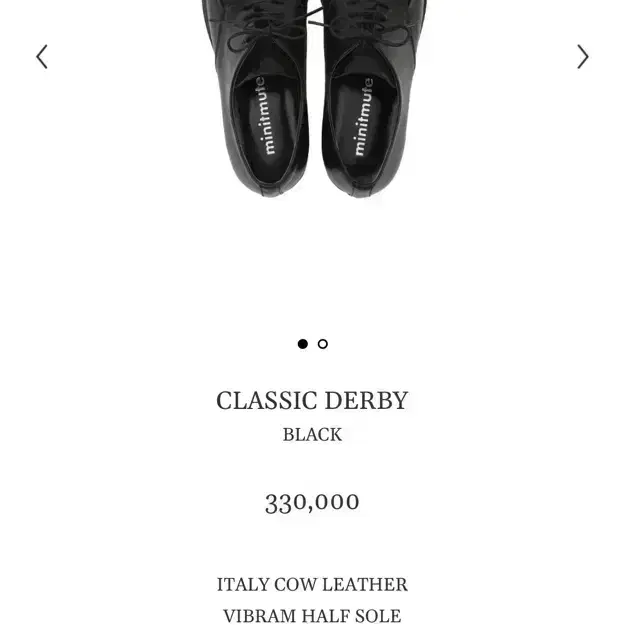Image resolution: width=625 pixels, height=625 pixels.
Task: Go to the previous product image arrow
Action: [42, 57]
